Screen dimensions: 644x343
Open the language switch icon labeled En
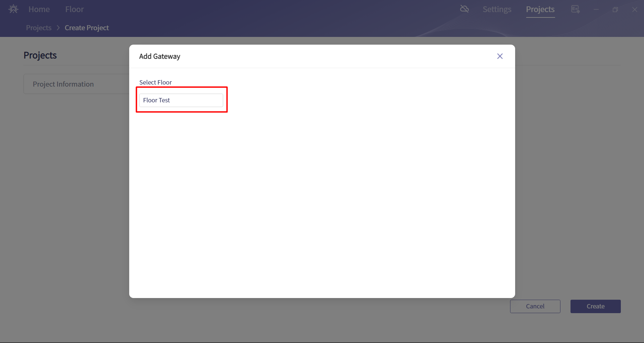(575, 9)
